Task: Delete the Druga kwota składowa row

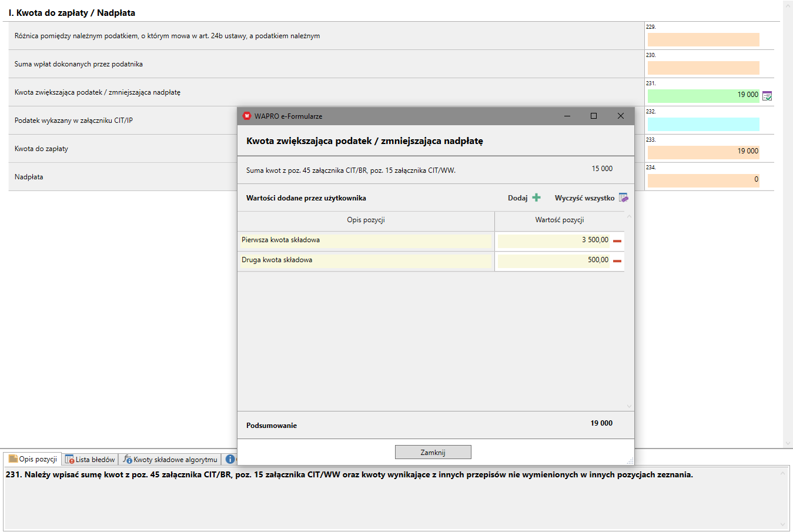Action: pos(617,261)
